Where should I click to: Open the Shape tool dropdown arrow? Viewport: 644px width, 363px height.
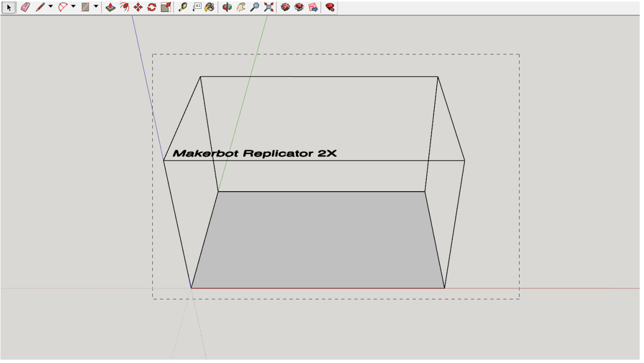[x=96, y=7]
